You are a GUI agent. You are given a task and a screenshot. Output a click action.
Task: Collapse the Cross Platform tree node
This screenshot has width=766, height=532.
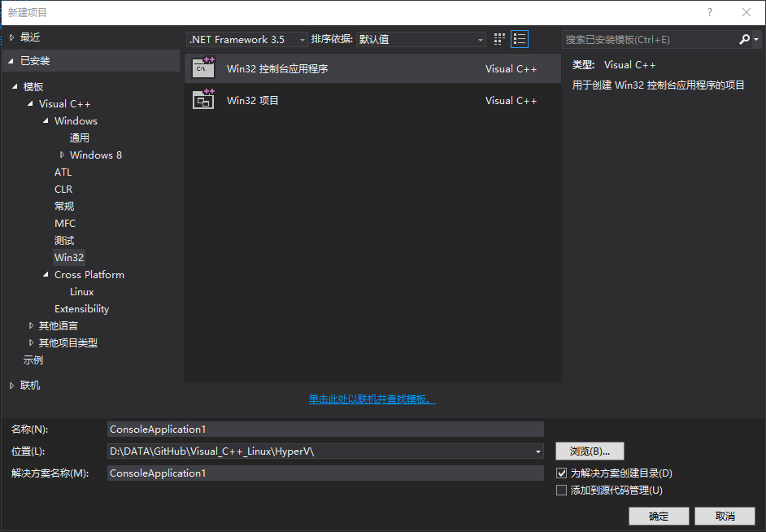pos(46,275)
